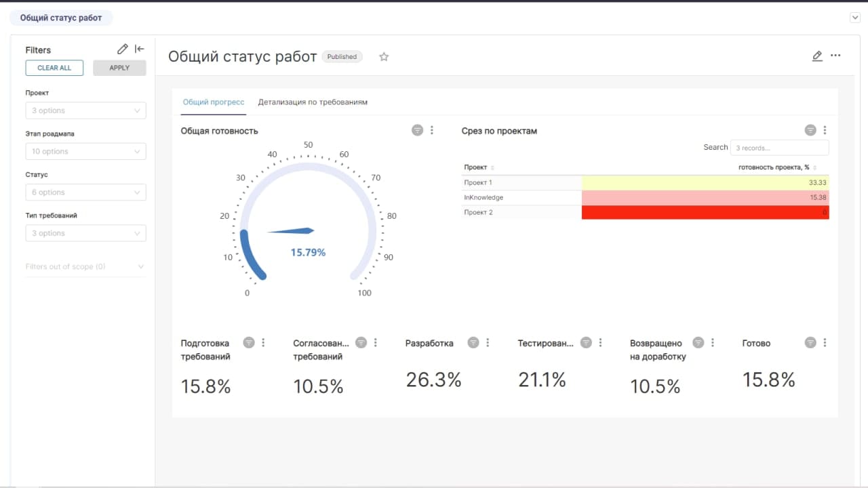This screenshot has height=488, width=868.
Task: Expand Filters out of scope section
Action: click(x=85, y=267)
